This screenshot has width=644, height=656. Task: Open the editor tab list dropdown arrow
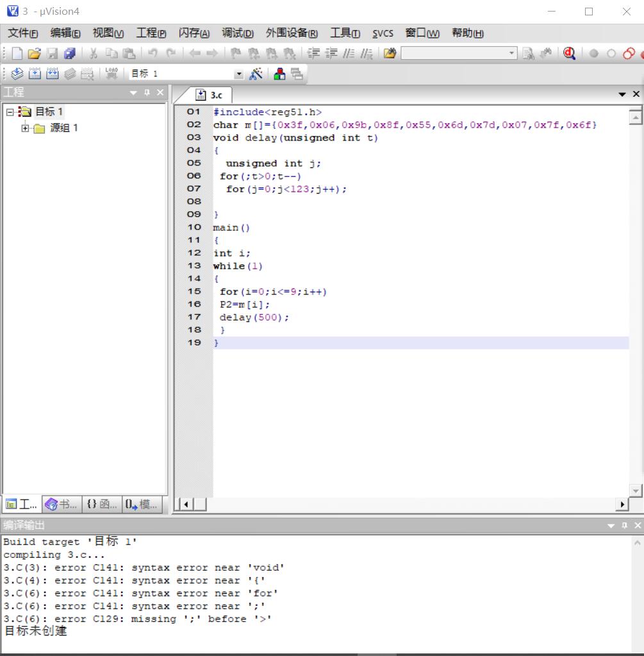click(622, 94)
